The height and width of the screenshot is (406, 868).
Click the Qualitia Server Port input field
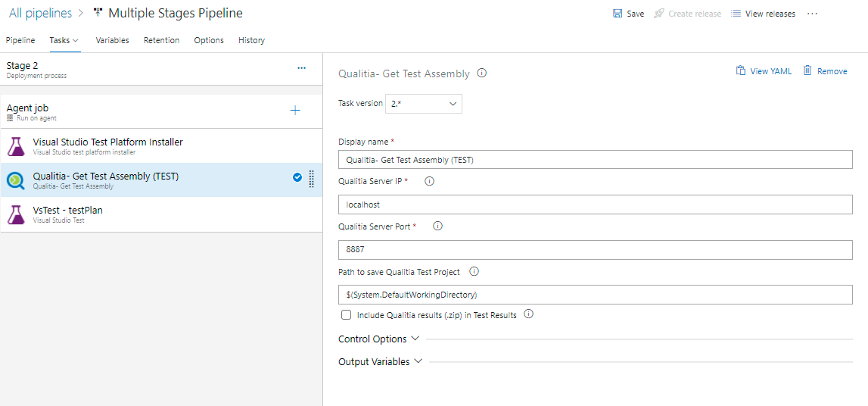(x=595, y=250)
